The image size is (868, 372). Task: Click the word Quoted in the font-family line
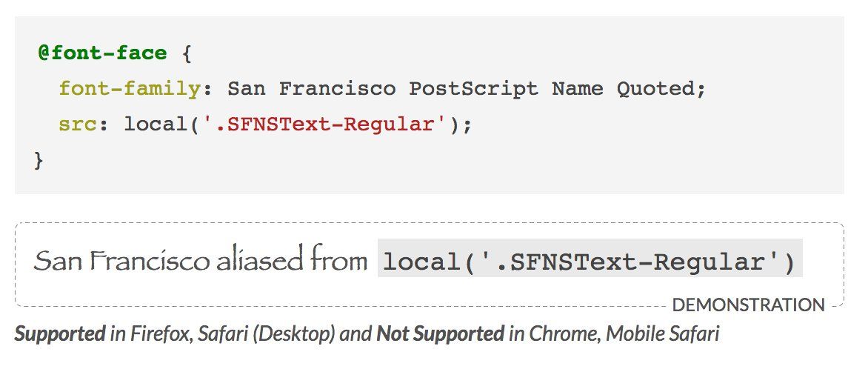tap(655, 89)
